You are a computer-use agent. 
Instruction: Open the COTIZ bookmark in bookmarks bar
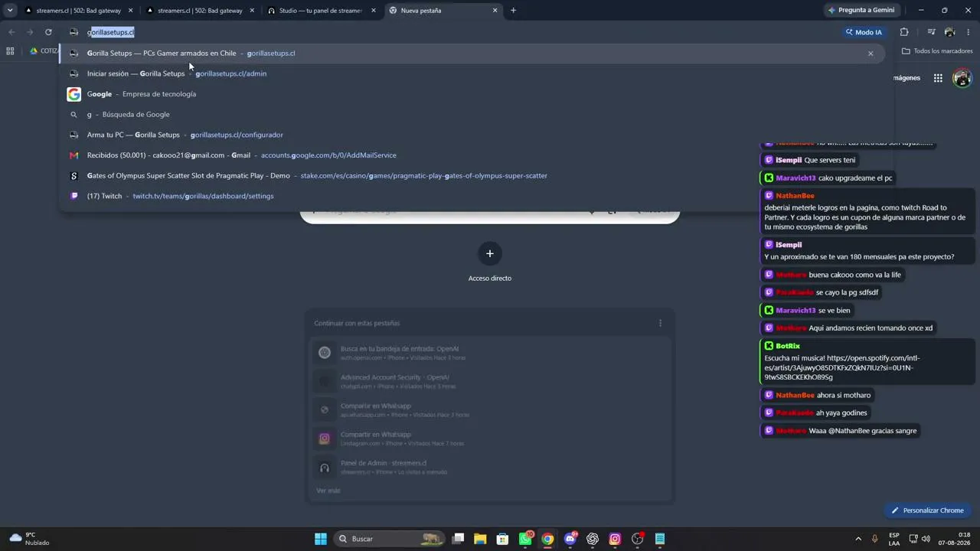pos(44,51)
